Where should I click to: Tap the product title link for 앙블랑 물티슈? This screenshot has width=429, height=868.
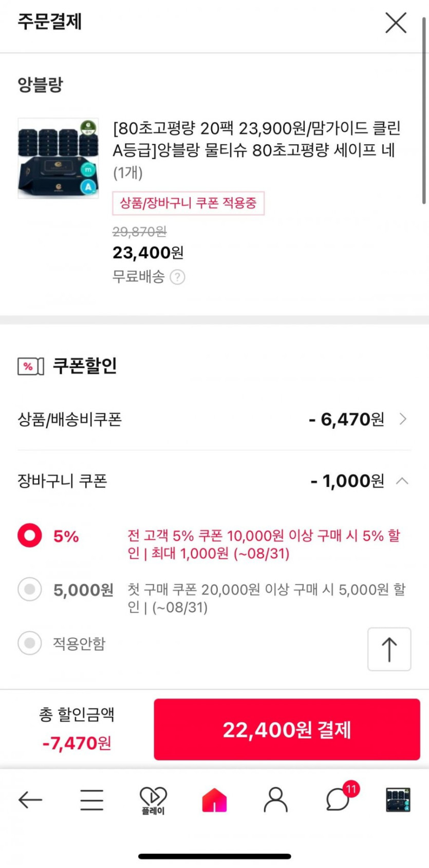256,139
